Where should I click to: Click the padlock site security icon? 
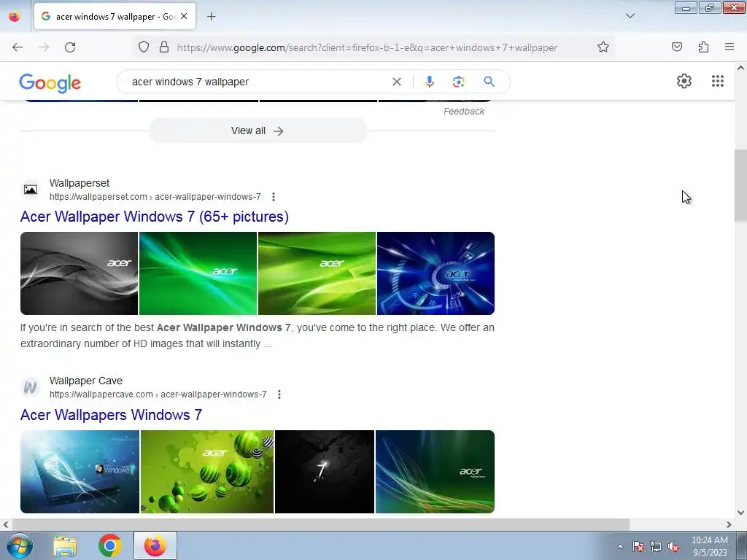[164, 47]
